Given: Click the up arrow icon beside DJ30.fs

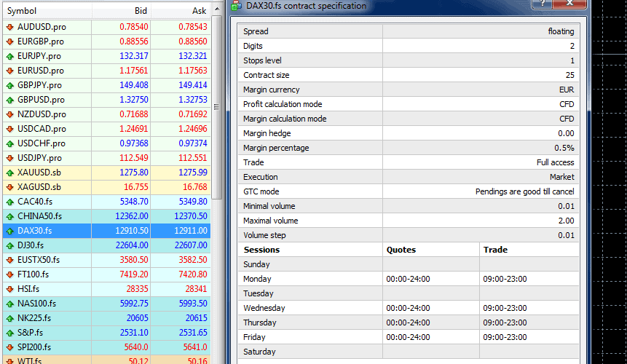Looking at the screenshot, I should click(x=10, y=246).
